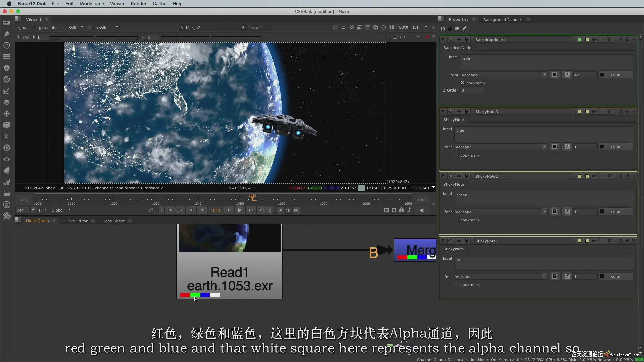Enable bookmark for StickyNote3

[x=456, y=155]
